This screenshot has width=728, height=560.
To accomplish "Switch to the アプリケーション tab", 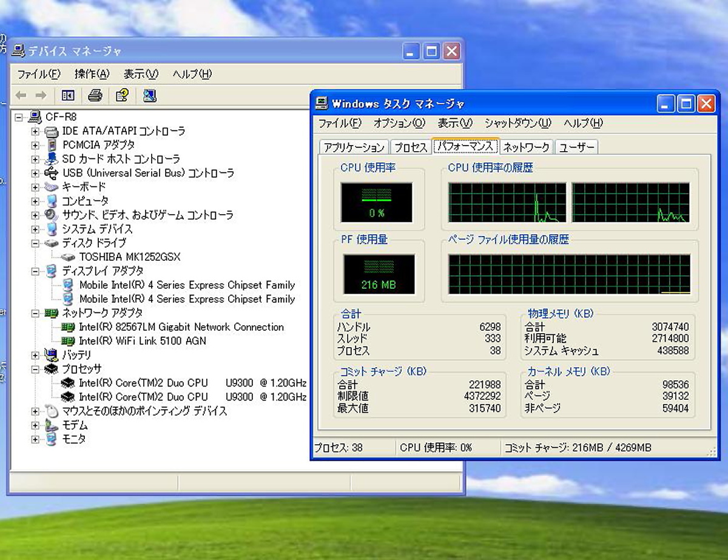I will coord(354,147).
